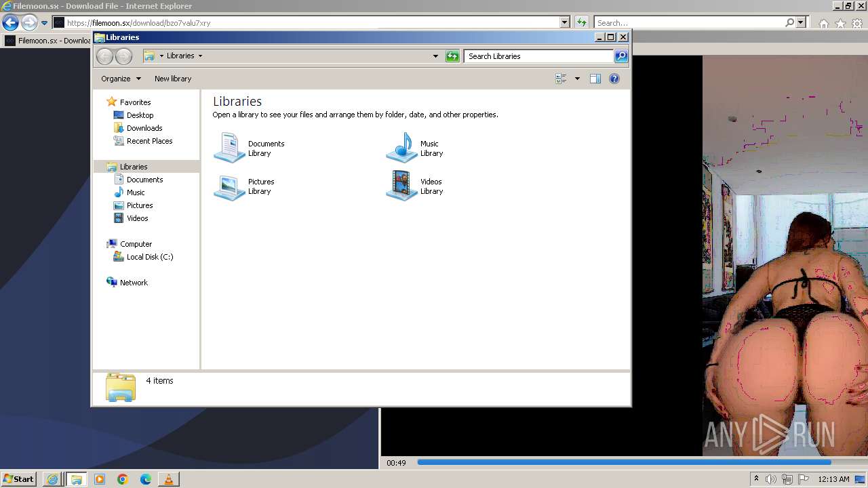This screenshot has height=488, width=868.
Task: Open Desktop in navigation pane
Action: (140, 115)
